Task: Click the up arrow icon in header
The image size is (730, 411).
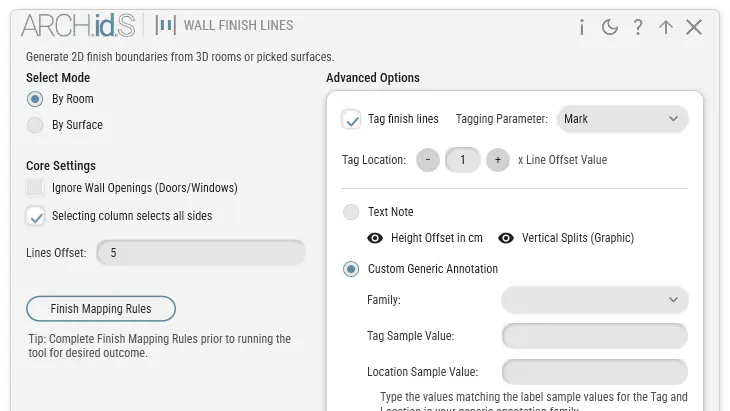Action: coord(666,27)
